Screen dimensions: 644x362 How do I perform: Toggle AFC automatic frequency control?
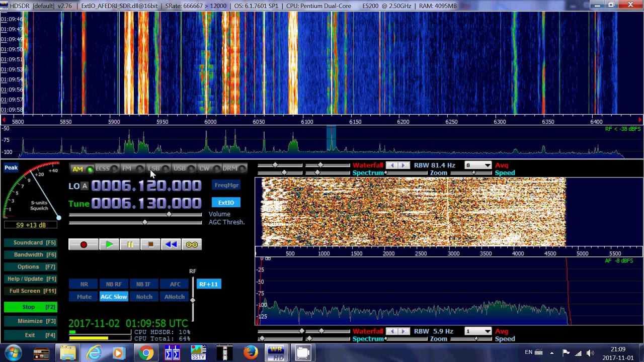(x=175, y=285)
